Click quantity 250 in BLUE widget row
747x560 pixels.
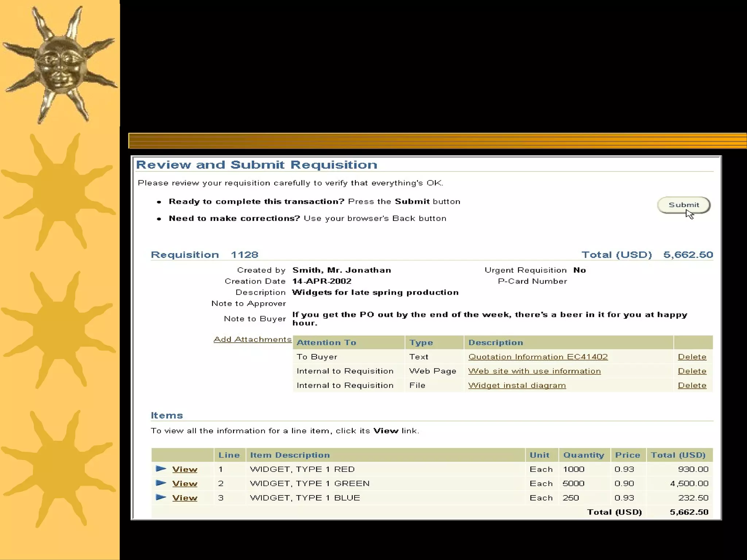click(x=570, y=498)
